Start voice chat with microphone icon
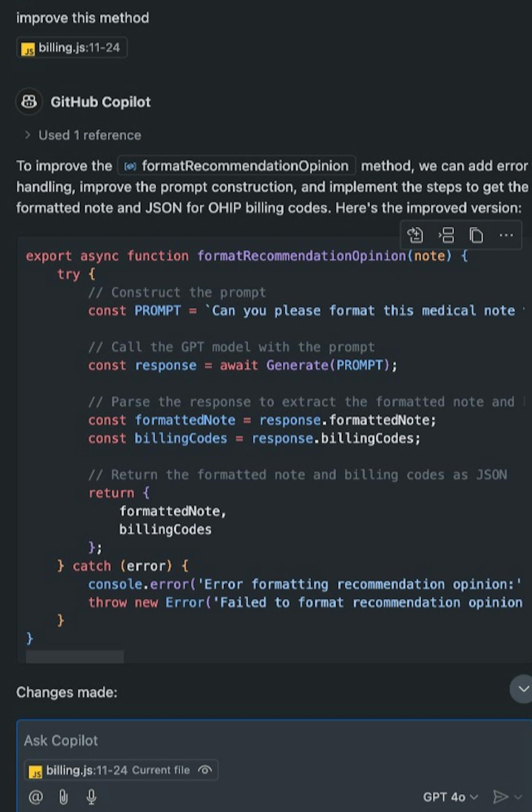This screenshot has width=532, height=812. (x=91, y=797)
